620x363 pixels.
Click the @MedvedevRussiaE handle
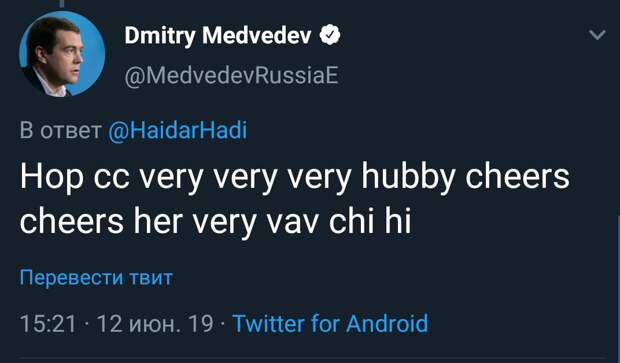tap(231, 75)
